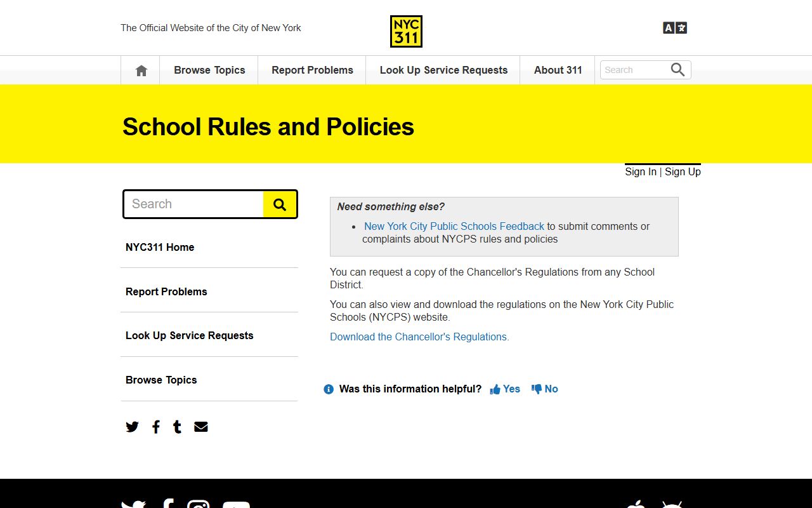812x508 pixels.
Task: Open the language translation icon
Action: pos(675,28)
